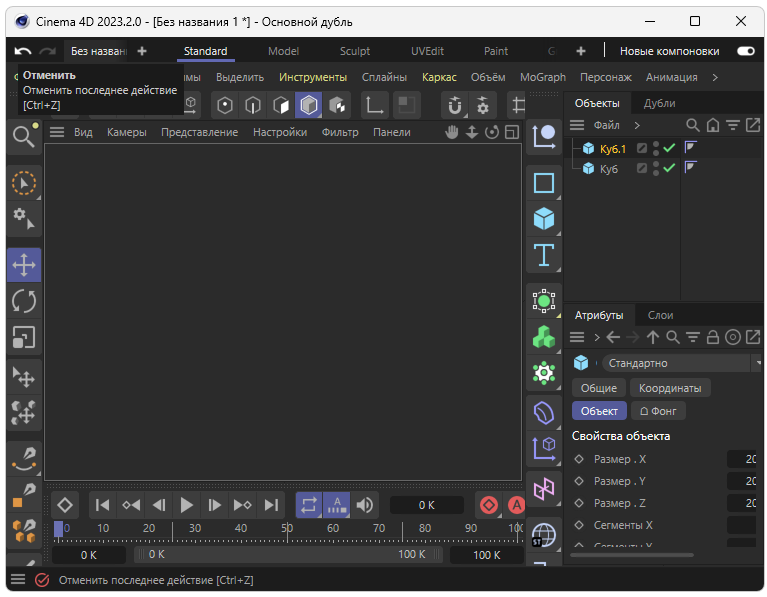Click the current frame 0 K field
This screenshot has height=597, width=767.
[427, 505]
